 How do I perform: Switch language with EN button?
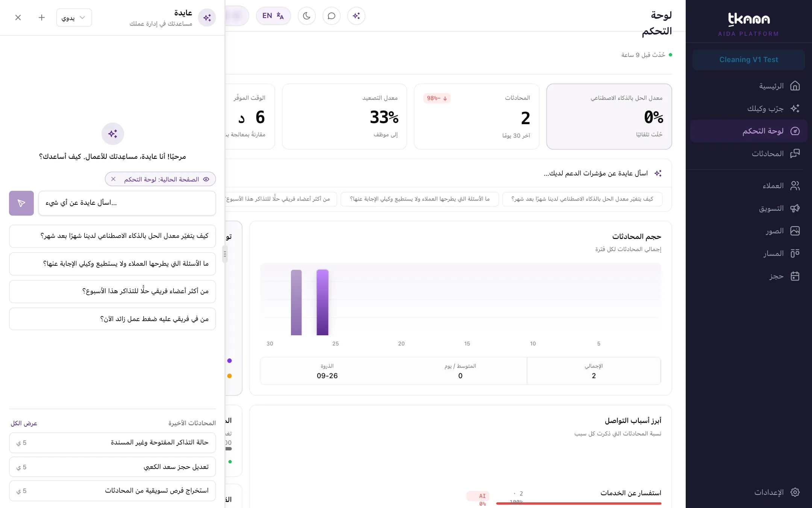click(x=273, y=16)
